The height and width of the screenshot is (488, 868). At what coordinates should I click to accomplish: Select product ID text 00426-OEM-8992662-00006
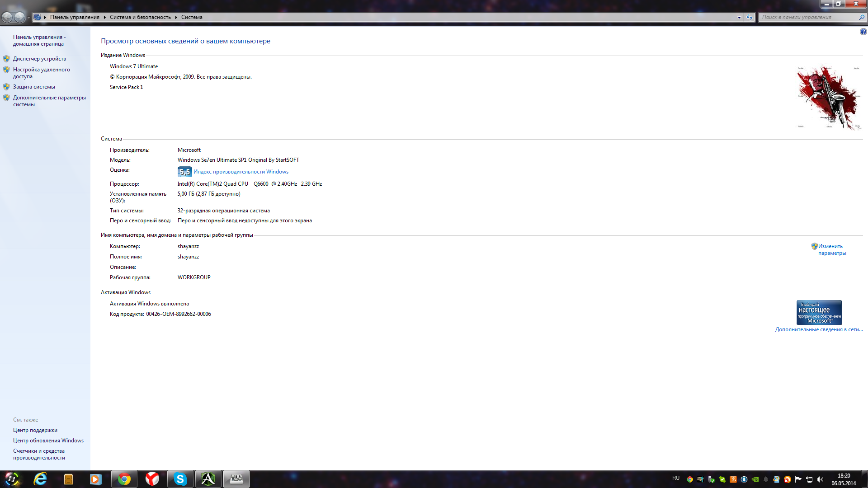[x=179, y=314]
